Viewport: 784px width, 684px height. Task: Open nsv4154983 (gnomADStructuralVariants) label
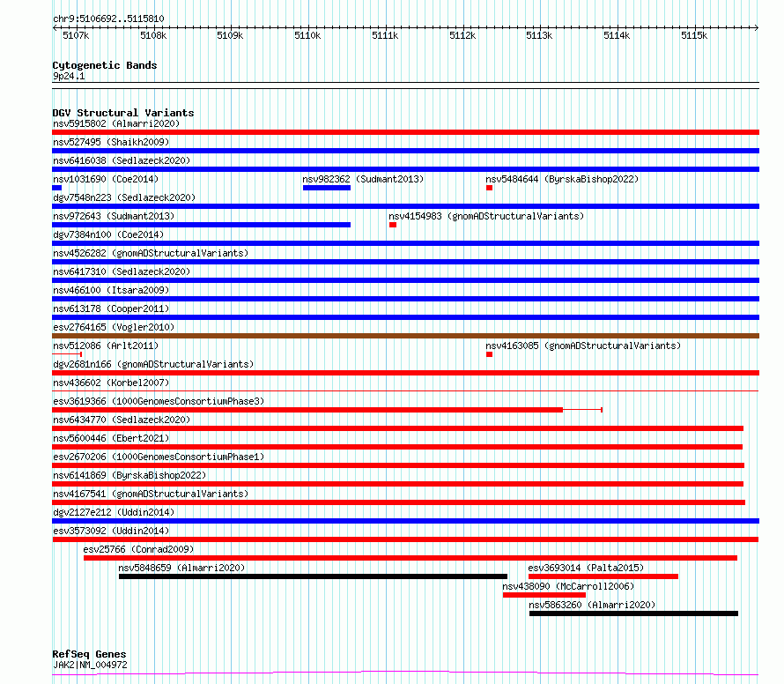click(x=486, y=216)
